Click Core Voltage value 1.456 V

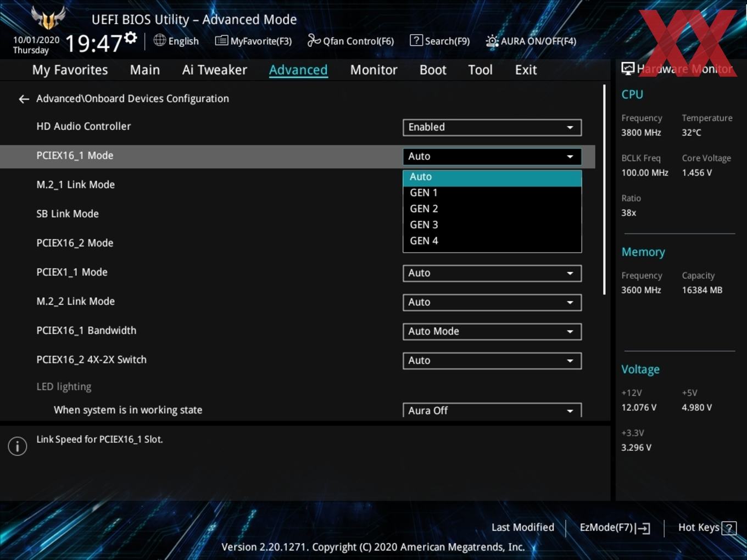(x=696, y=173)
